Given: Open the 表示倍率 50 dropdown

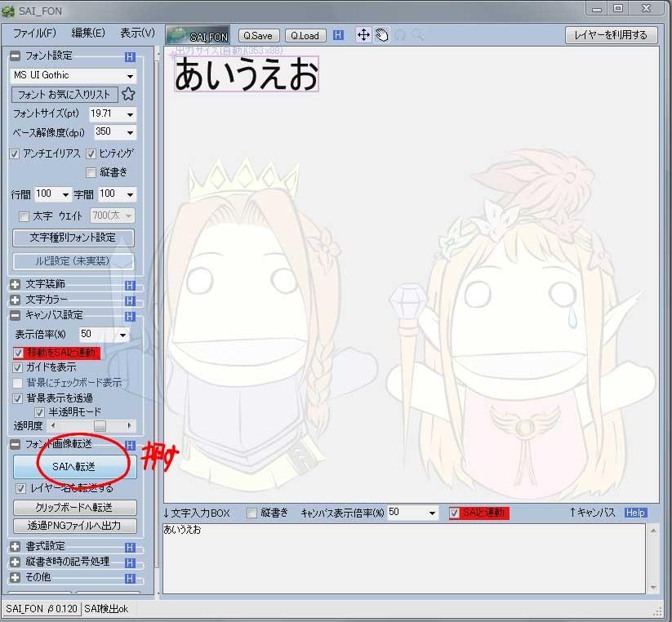Looking at the screenshot, I should click(122, 335).
